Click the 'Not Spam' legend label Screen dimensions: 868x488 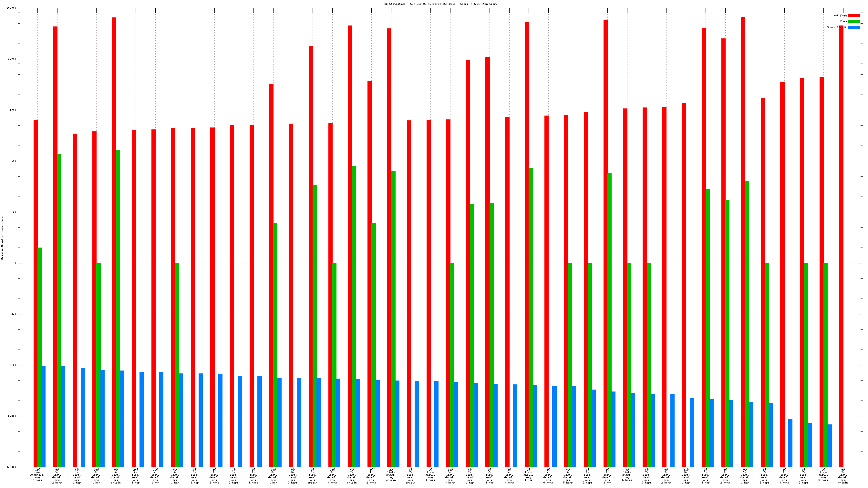click(840, 15)
